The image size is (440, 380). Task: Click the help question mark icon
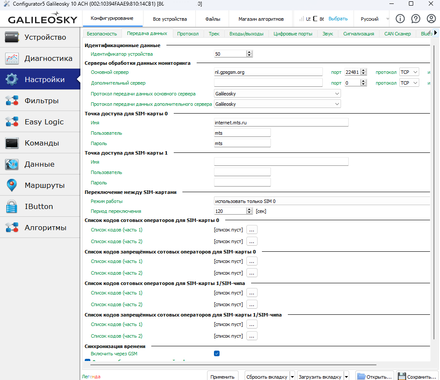pos(415,19)
